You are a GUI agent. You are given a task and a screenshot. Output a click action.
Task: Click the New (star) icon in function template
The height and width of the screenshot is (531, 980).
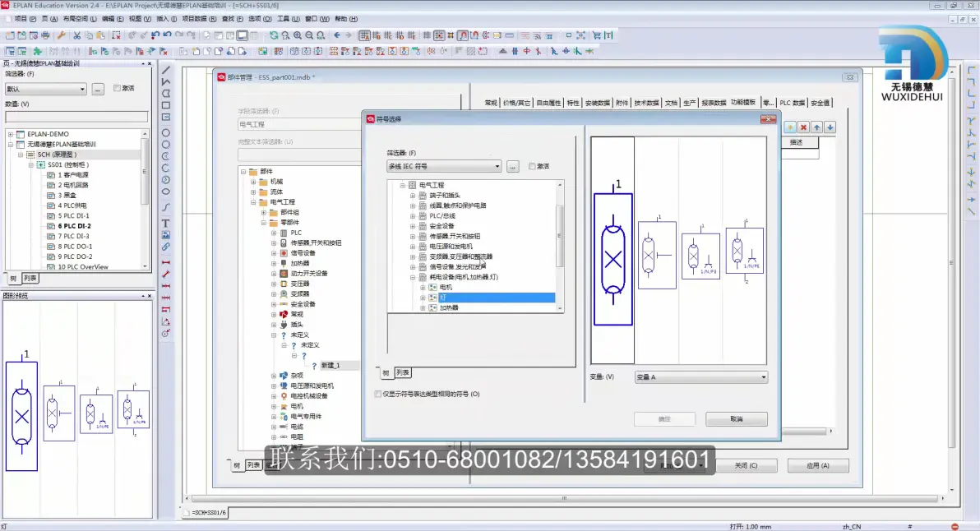[x=790, y=127]
